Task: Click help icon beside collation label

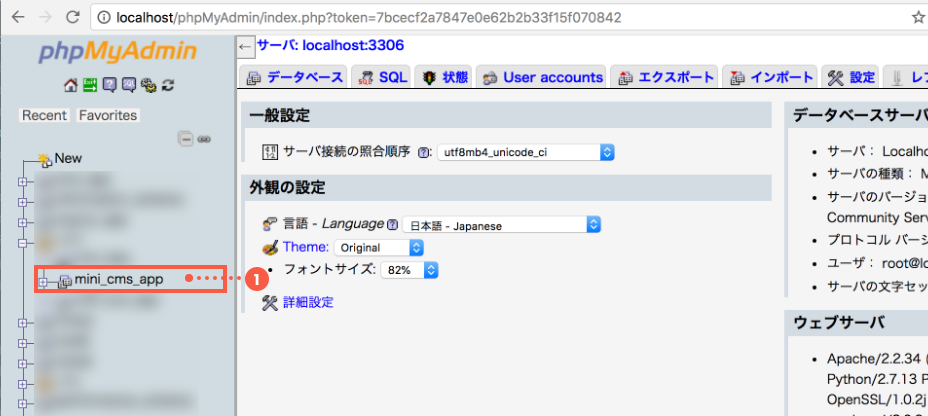Action: point(424,152)
